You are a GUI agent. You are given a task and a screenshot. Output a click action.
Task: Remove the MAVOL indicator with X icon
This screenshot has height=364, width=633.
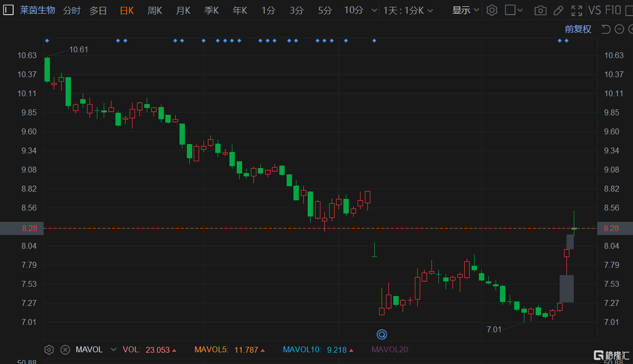pyautogui.click(x=65, y=349)
